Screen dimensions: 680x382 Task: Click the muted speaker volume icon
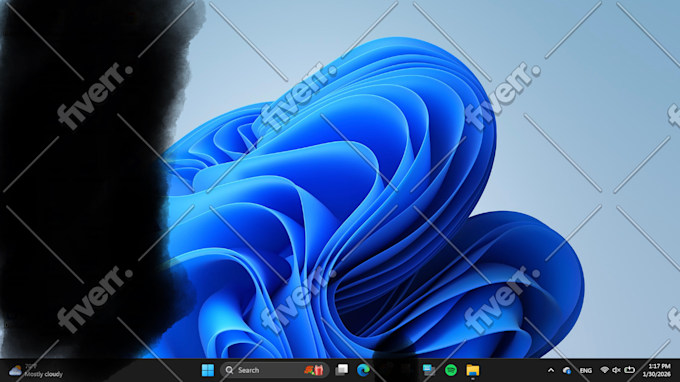click(x=616, y=370)
